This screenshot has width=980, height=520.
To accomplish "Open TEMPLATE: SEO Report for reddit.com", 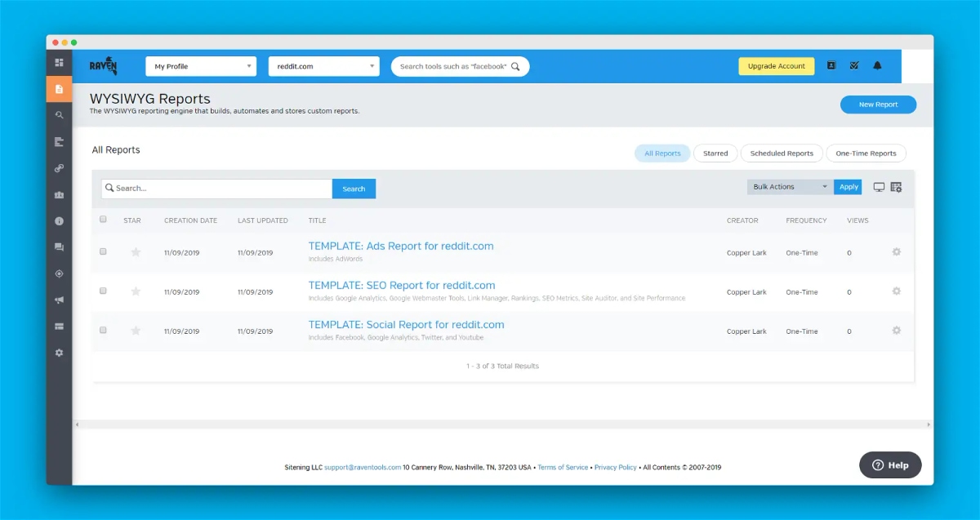I will tap(402, 285).
